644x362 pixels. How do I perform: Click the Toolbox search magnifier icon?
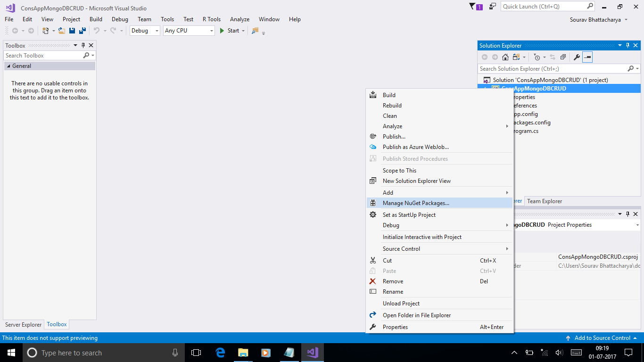click(86, 55)
